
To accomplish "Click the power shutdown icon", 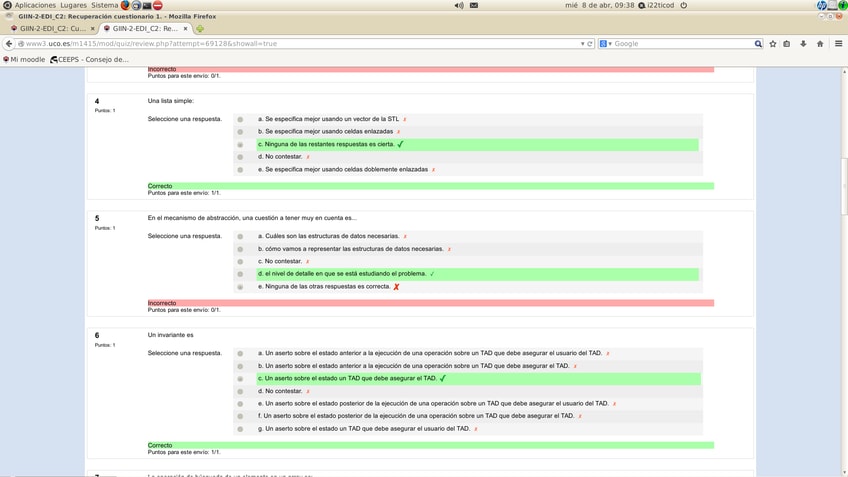I will tap(684, 5).
